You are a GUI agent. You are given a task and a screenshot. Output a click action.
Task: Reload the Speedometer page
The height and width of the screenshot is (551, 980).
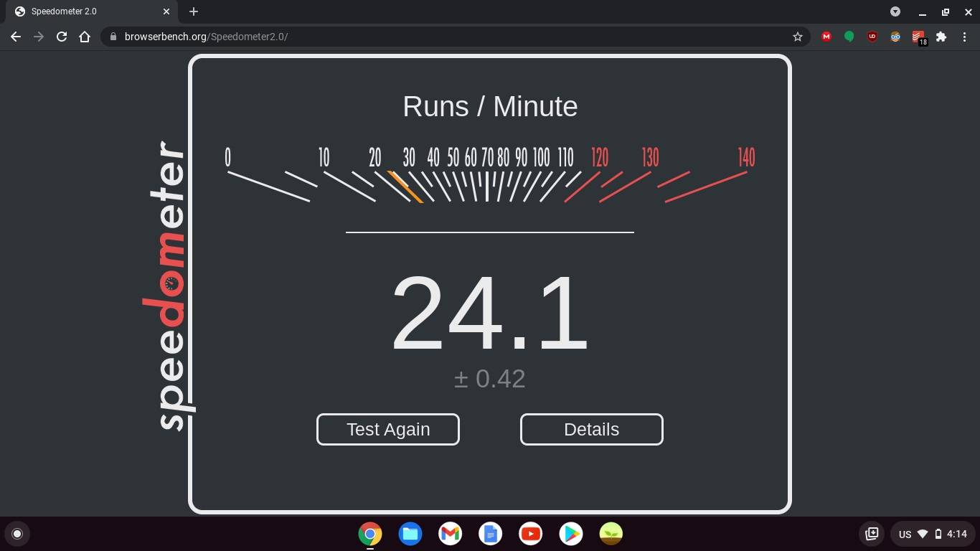pyautogui.click(x=62, y=37)
